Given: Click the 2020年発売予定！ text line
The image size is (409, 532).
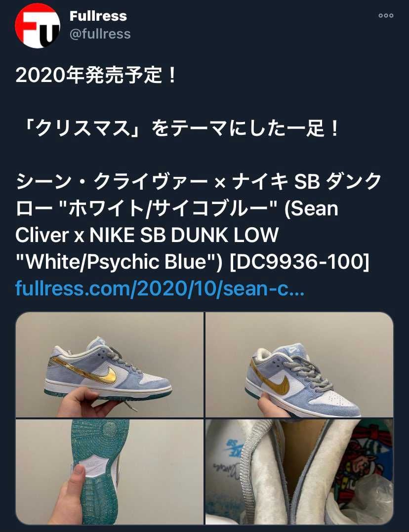Looking at the screenshot, I should pos(96,75).
